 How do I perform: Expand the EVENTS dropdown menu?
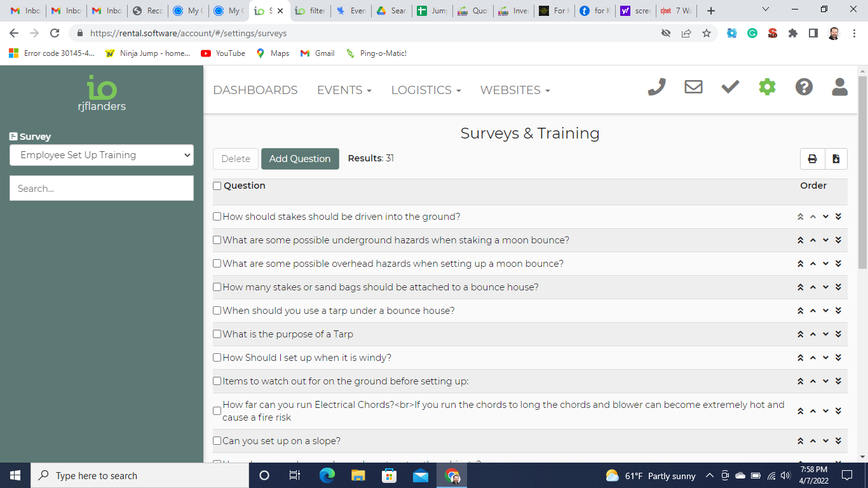(x=344, y=90)
